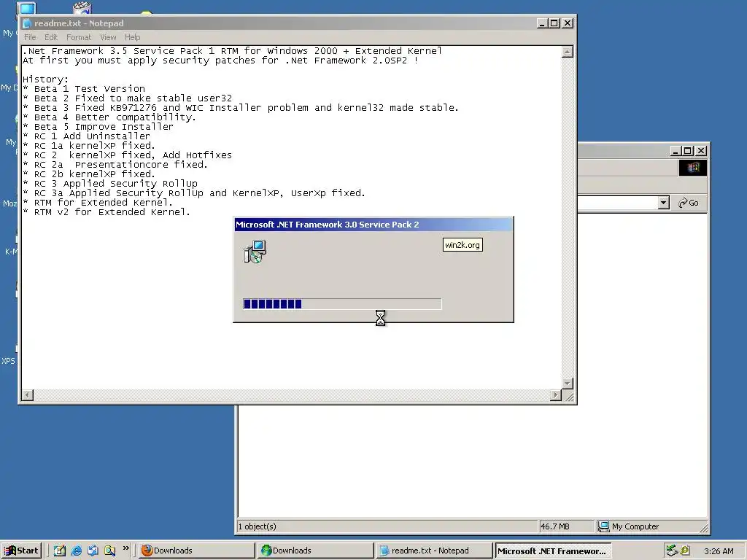
Task: Launch Outlook Express from quick launch
Action: tap(93, 551)
